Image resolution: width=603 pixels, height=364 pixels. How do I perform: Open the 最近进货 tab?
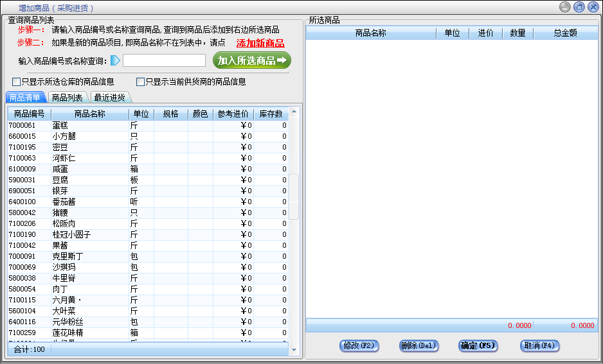tap(109, 98)
